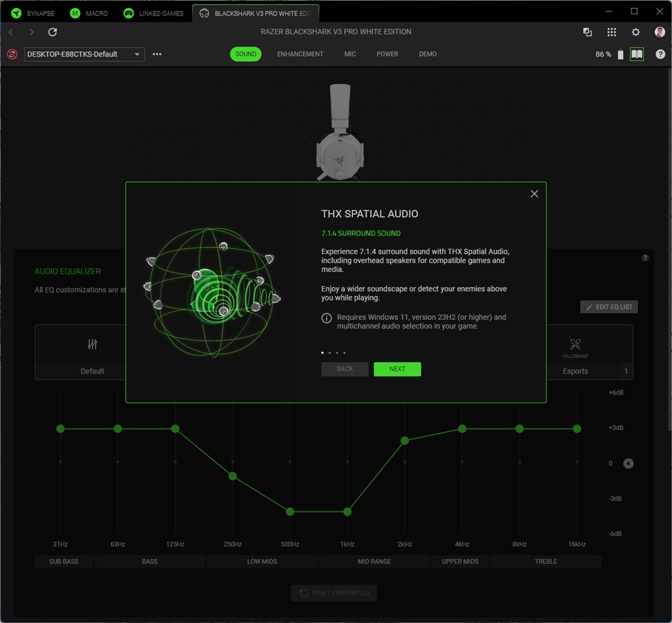Click the 500Hz equalizer slider point

click(x=290, y=511)
